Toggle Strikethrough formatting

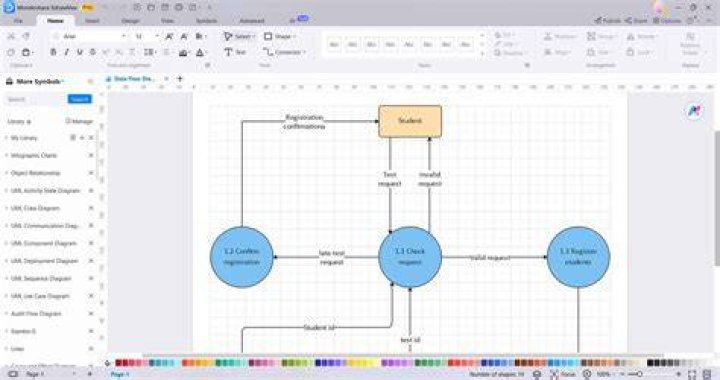coord(93,52)
